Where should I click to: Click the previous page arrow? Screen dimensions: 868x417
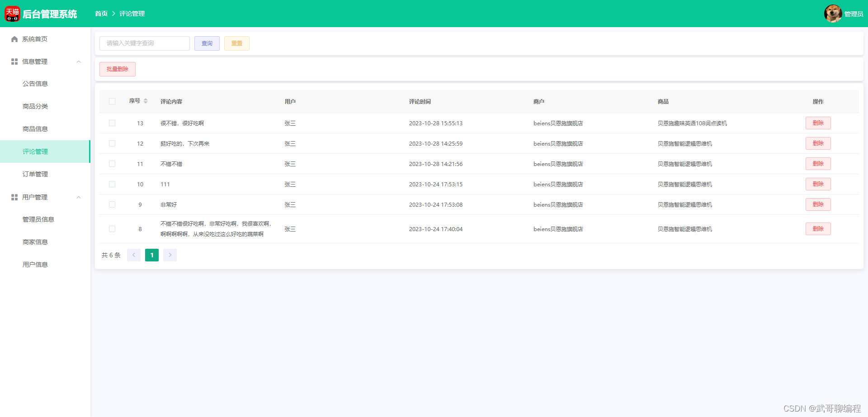(134, 255)
